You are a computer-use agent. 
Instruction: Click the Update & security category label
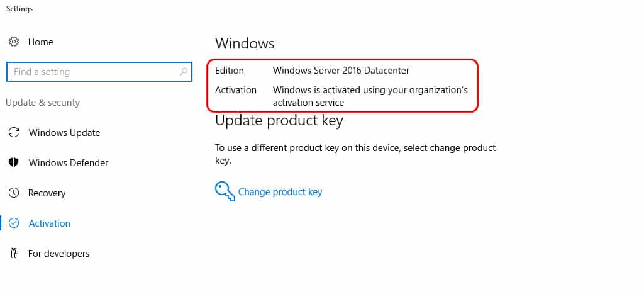point(43,103)
